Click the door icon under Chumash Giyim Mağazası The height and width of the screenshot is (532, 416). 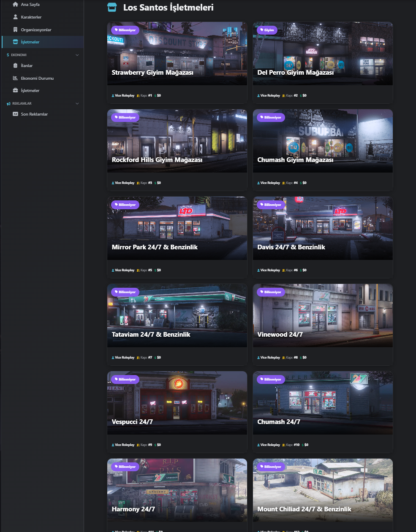(x=284, y=183)
